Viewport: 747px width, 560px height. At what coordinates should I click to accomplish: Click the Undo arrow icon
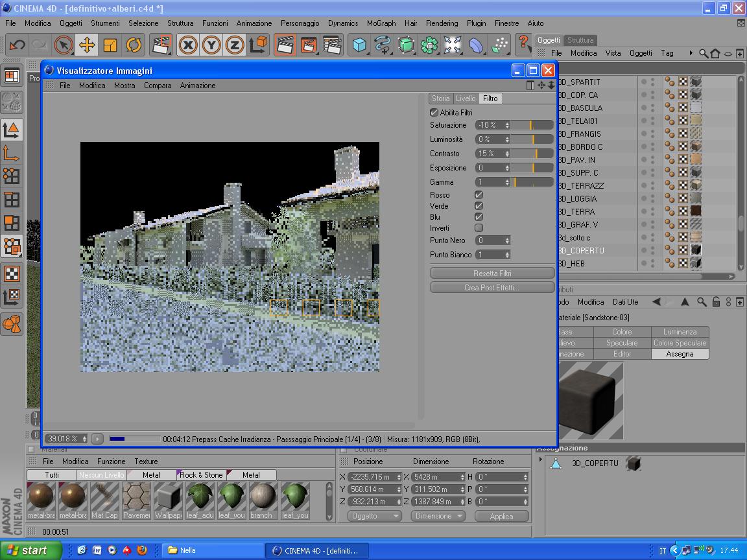coord(17,45)
